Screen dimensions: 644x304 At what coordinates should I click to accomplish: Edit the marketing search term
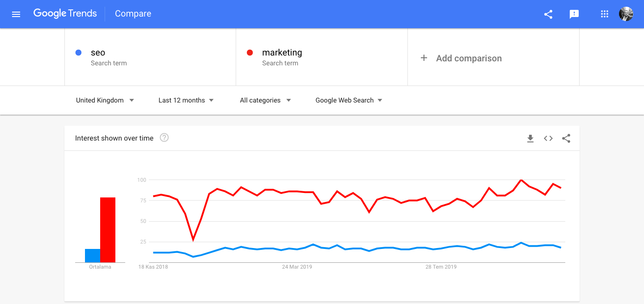pos(322,57)
